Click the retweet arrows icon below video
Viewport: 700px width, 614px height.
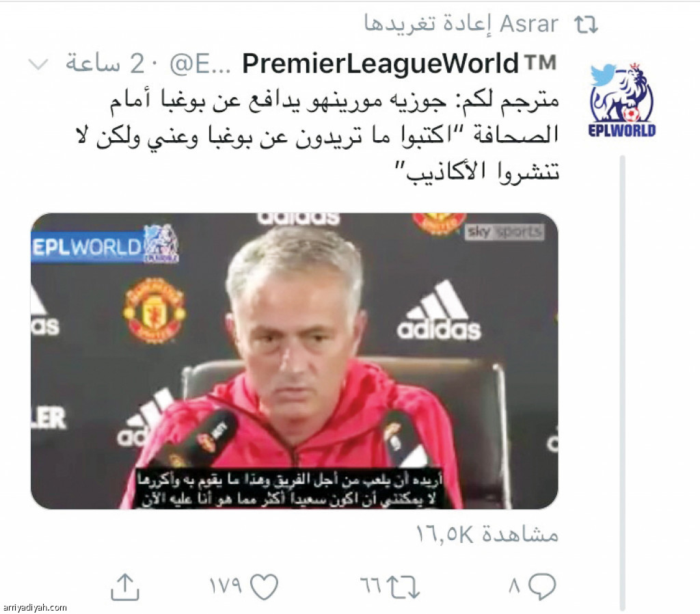pyautogui.click(x=403, y=587)
